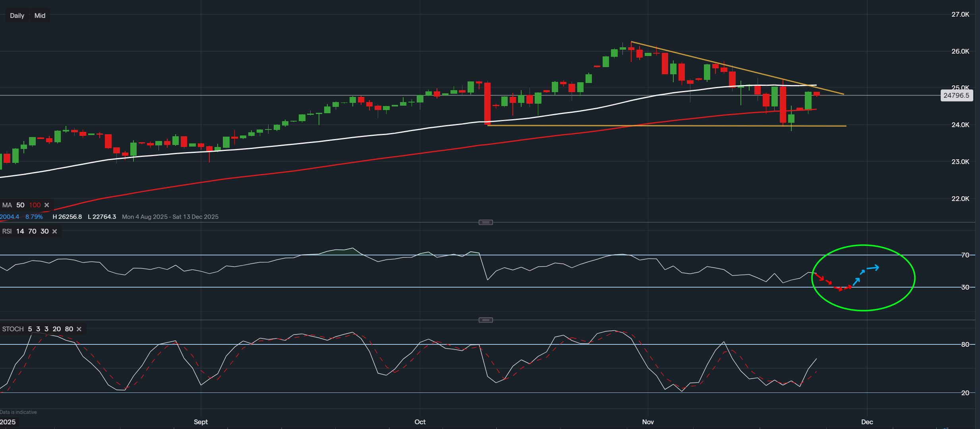Collapse the RSI panel via its divider handle
980x429 pixels.
tap(486, 222)
